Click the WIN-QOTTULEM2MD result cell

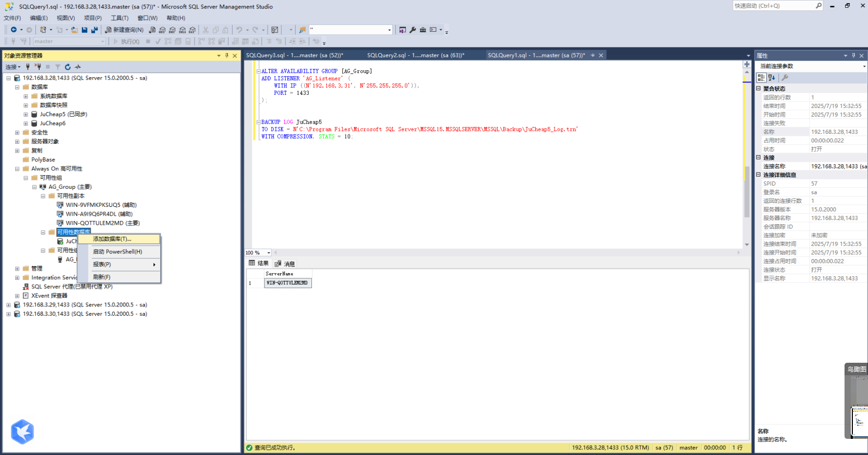288,283
